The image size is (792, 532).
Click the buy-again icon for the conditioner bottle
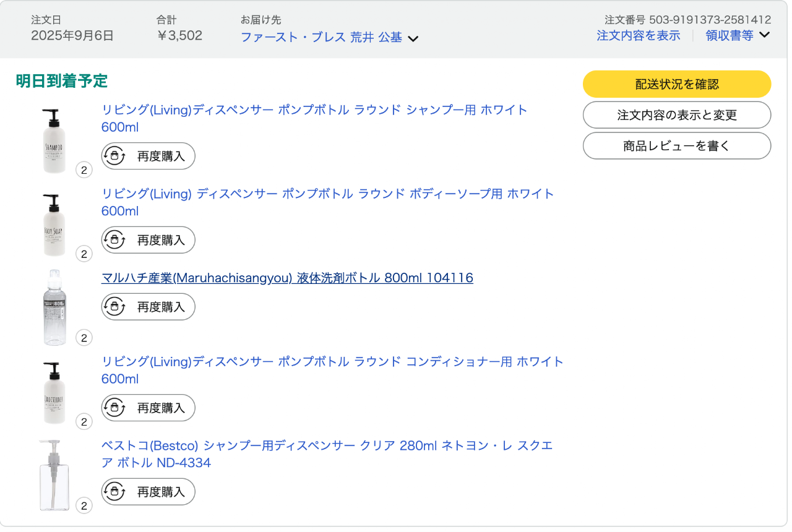tap(114, 408)
